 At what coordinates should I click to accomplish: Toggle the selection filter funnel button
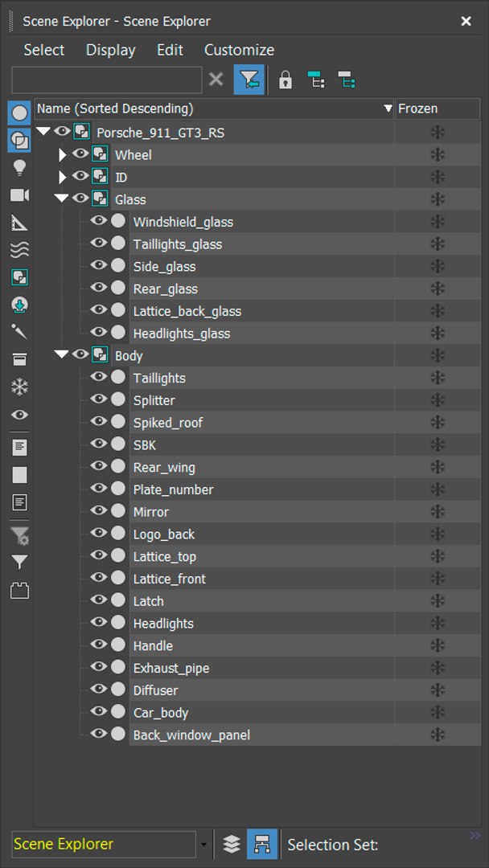point(249,80)
